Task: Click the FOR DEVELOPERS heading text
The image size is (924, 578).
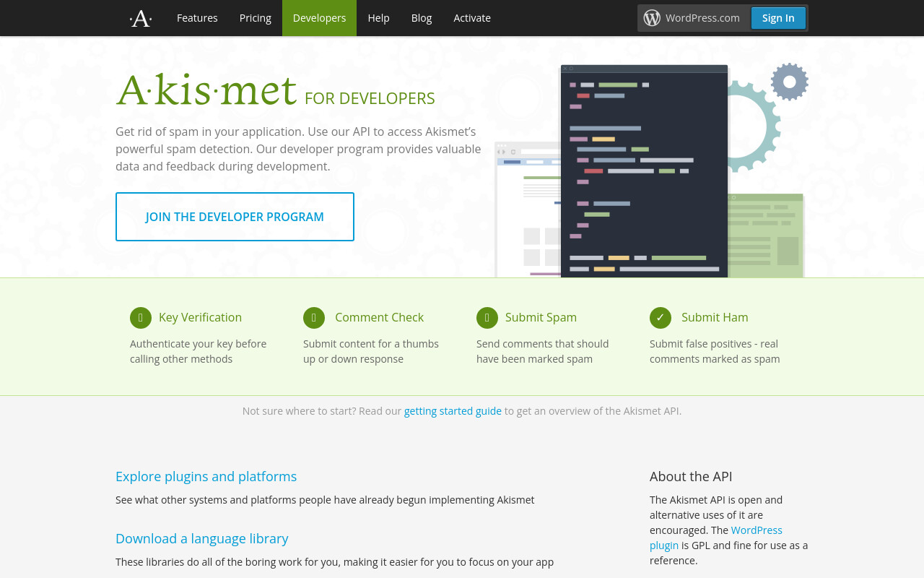Action: [370, 99]
